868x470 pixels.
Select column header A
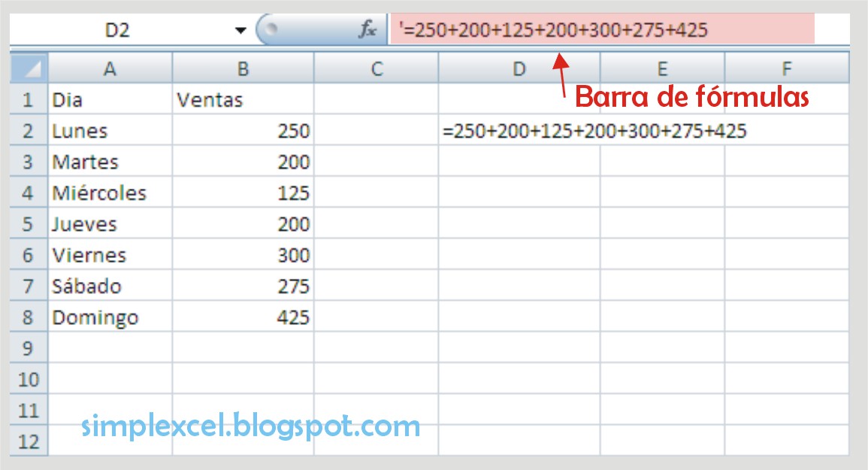[110, 68]
